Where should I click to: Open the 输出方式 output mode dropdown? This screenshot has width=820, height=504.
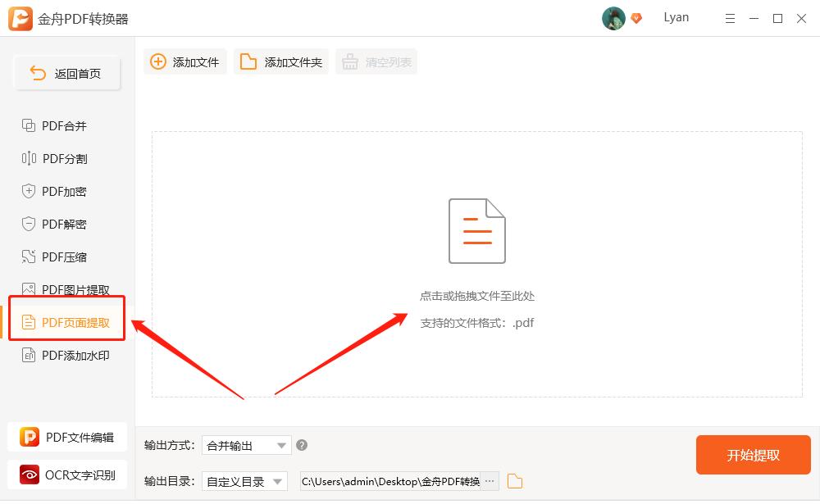[245, 445]
